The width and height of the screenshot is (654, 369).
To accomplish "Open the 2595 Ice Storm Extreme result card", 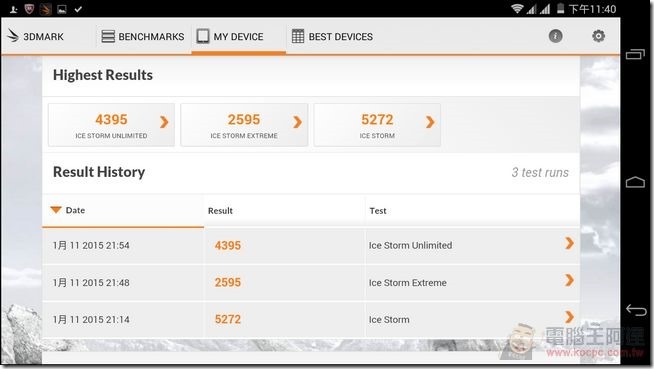I will pyautogui.click(x=244, y=125).
